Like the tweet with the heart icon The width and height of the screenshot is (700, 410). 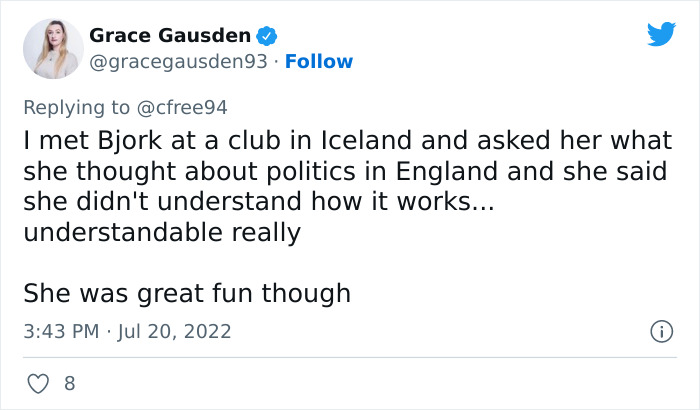click(37, 383)
